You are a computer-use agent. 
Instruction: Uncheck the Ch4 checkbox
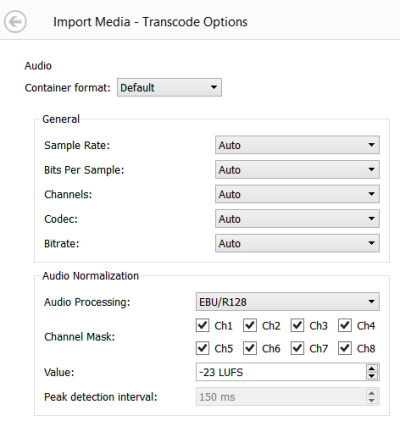pos(345,325)
